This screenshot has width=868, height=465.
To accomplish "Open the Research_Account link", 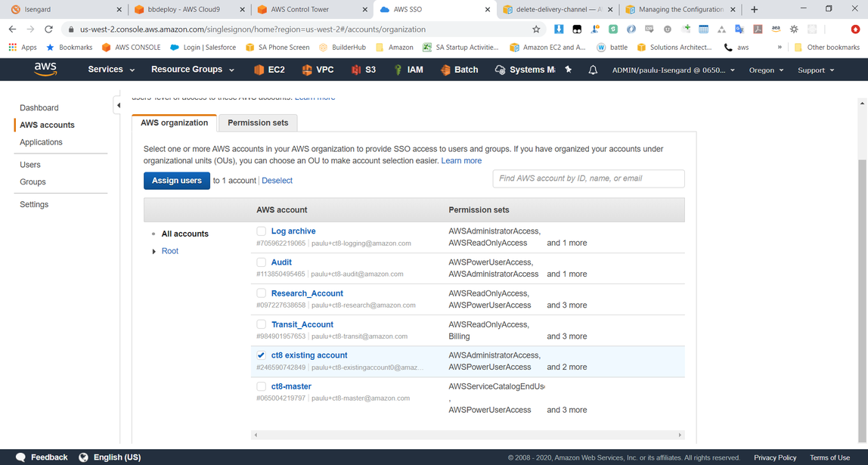I will click(x=307, y=293).
